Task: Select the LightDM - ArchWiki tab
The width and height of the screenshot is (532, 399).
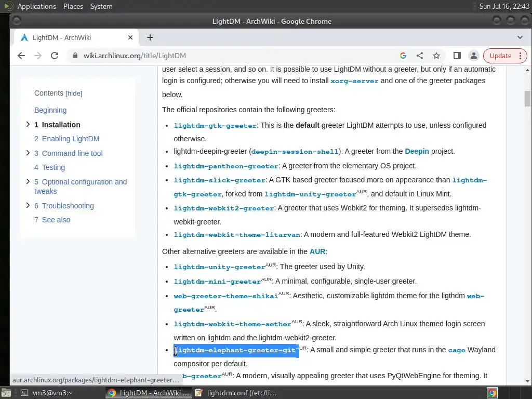Action: tap(76, 37)
